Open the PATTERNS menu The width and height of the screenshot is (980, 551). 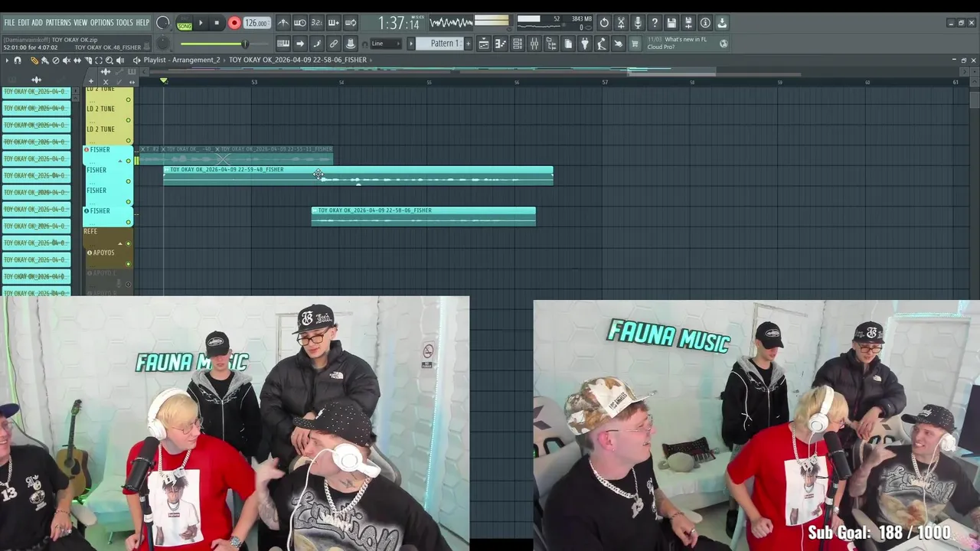pyautogui.click(x=58, y=22)
